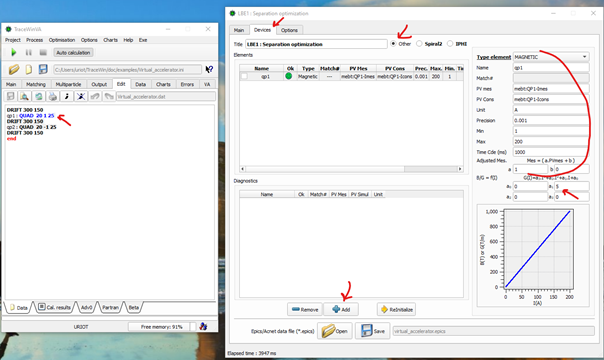The image size is (604, 360).
Task: Click the blue crossed figure icon in Edit toolbar
Action: [x=81, y=96]
